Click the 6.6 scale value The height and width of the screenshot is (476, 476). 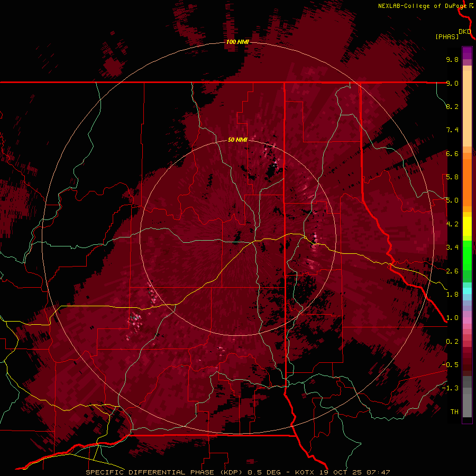coord(452,153)
